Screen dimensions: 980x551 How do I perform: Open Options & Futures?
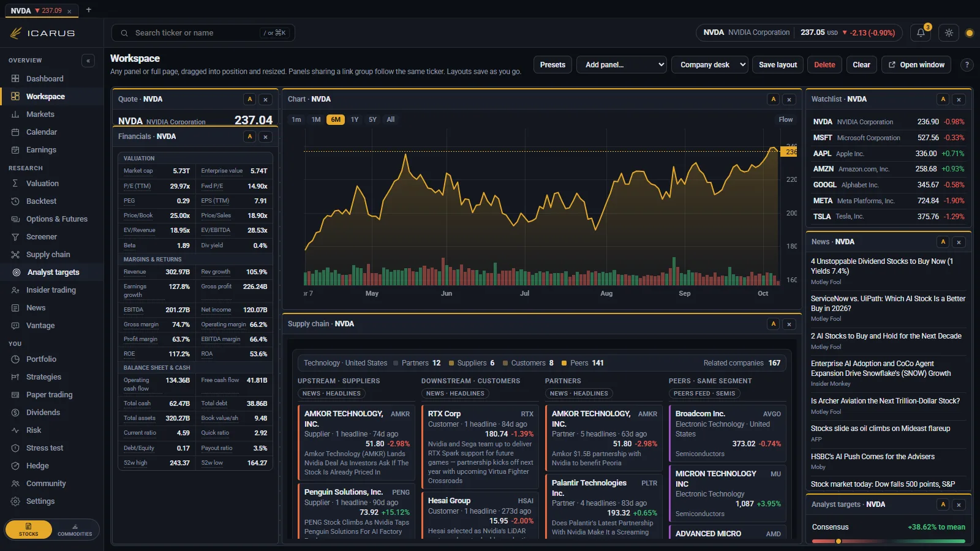pos(52,219)
